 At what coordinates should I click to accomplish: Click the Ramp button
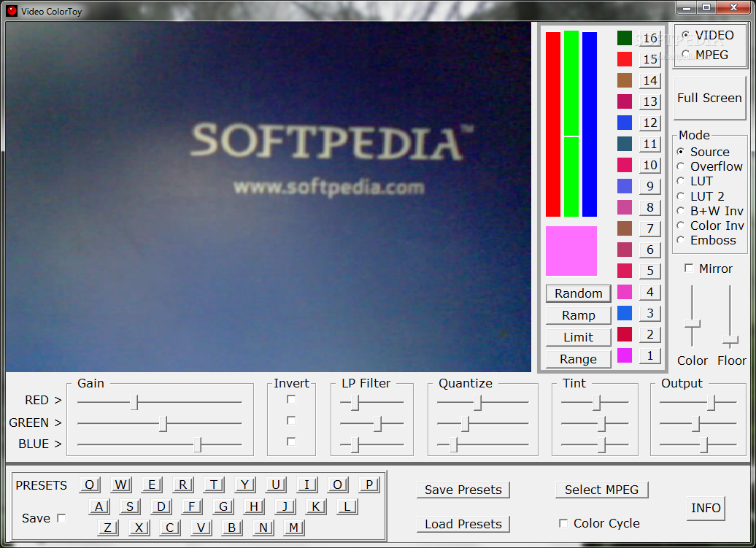tap(578, 315)
